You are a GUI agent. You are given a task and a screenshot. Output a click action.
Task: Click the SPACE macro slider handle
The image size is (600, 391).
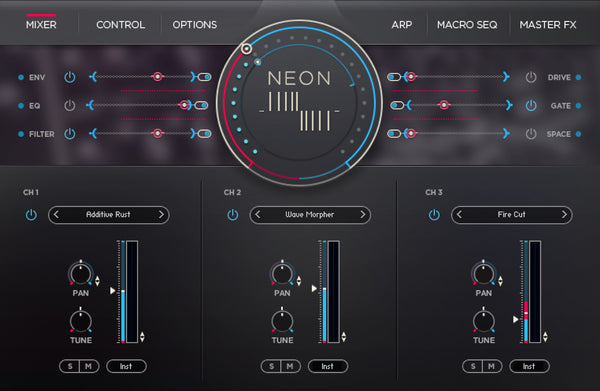click(411, 133)
